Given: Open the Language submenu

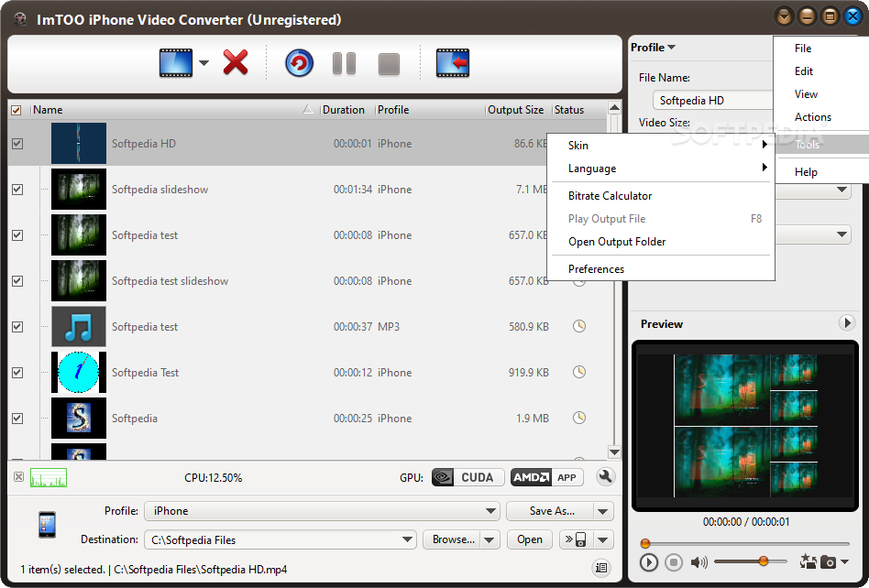Looking at the screenshot, I should point(661,169).
